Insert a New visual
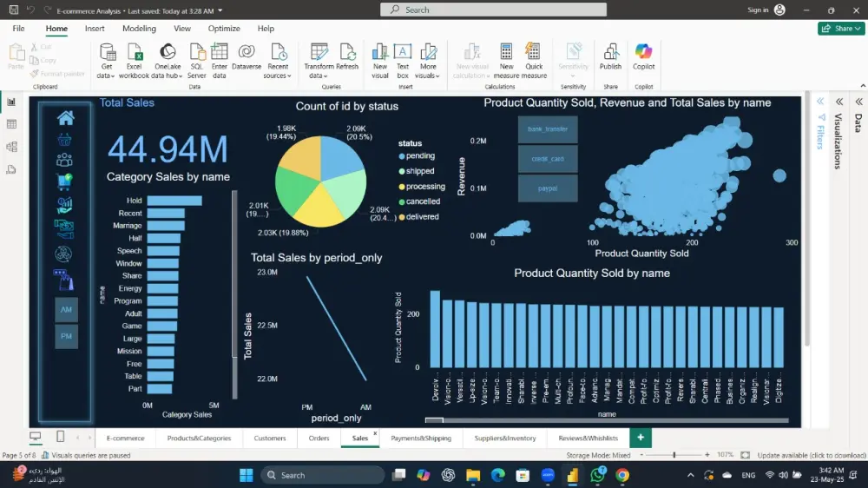 380,61
